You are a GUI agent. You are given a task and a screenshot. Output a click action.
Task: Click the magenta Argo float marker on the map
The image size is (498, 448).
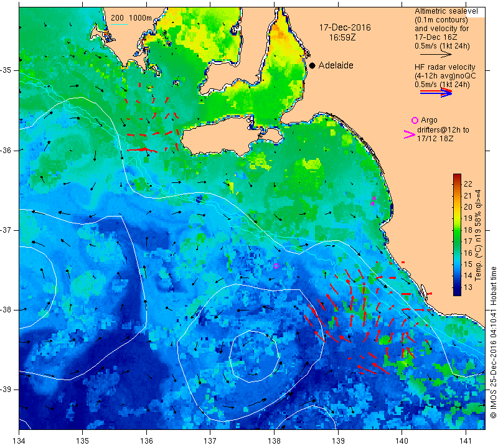click(276, 266)
